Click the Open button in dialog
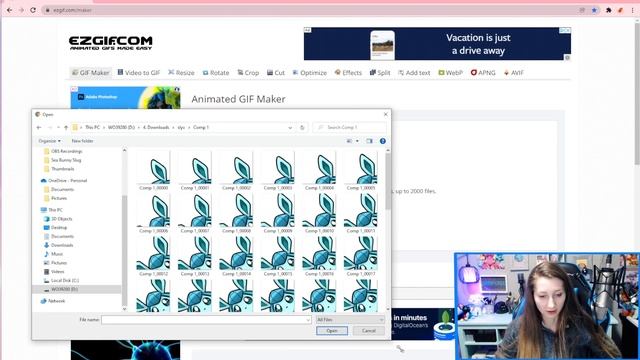 332,331
